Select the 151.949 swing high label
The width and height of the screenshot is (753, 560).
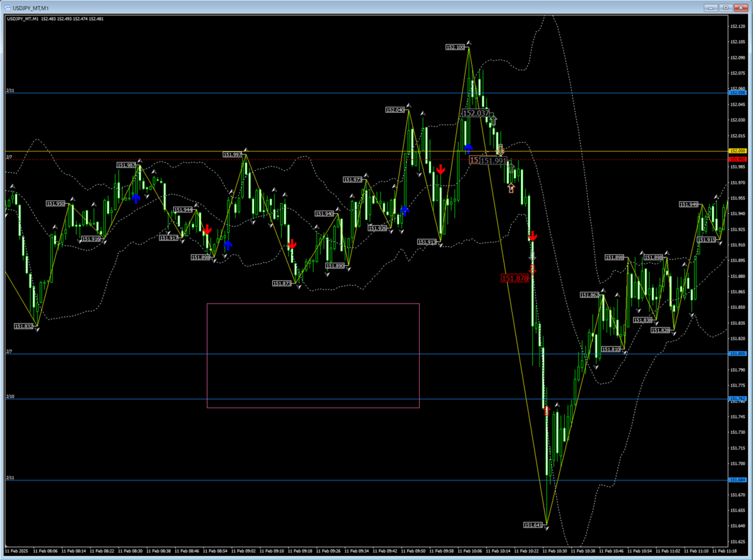click(x=689, y=204)
